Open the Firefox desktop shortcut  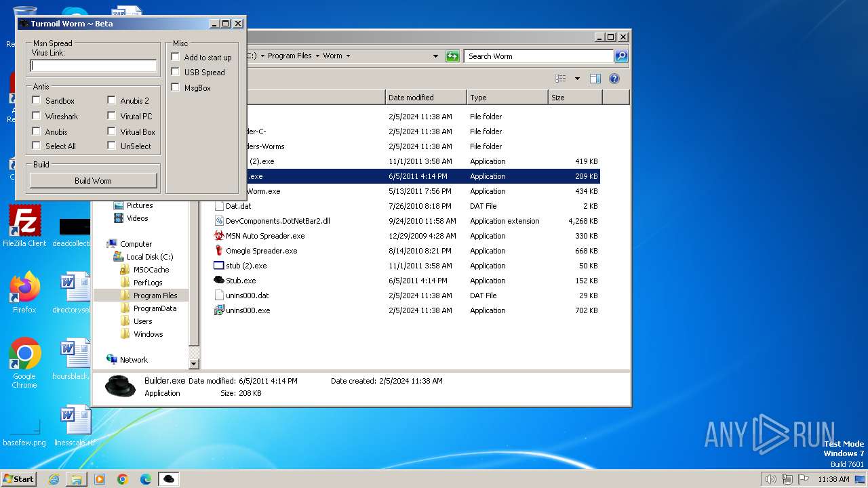coord(24,293)
